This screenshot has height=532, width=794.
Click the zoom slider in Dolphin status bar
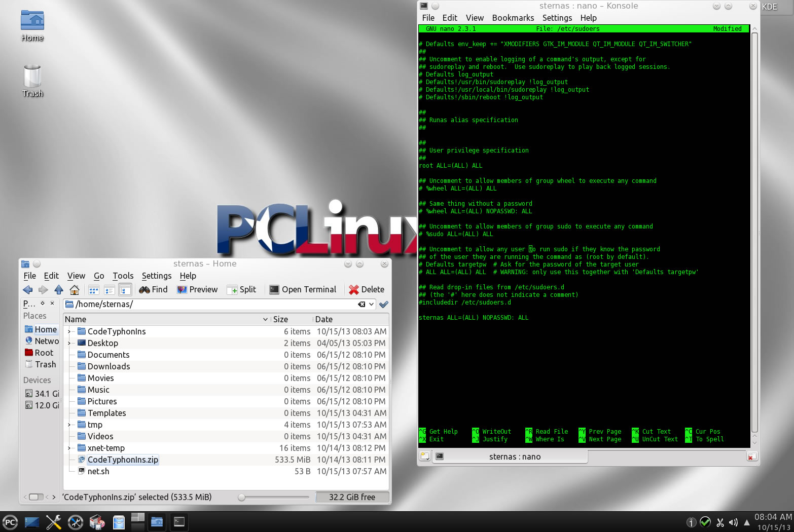click(x=274, y=498)
